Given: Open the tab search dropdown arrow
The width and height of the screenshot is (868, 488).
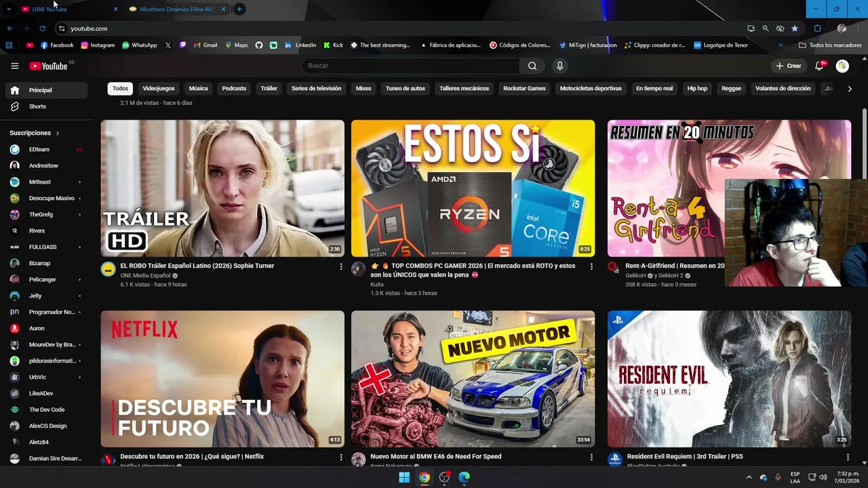Looking at the screenshot, I should tap(9, 9).
